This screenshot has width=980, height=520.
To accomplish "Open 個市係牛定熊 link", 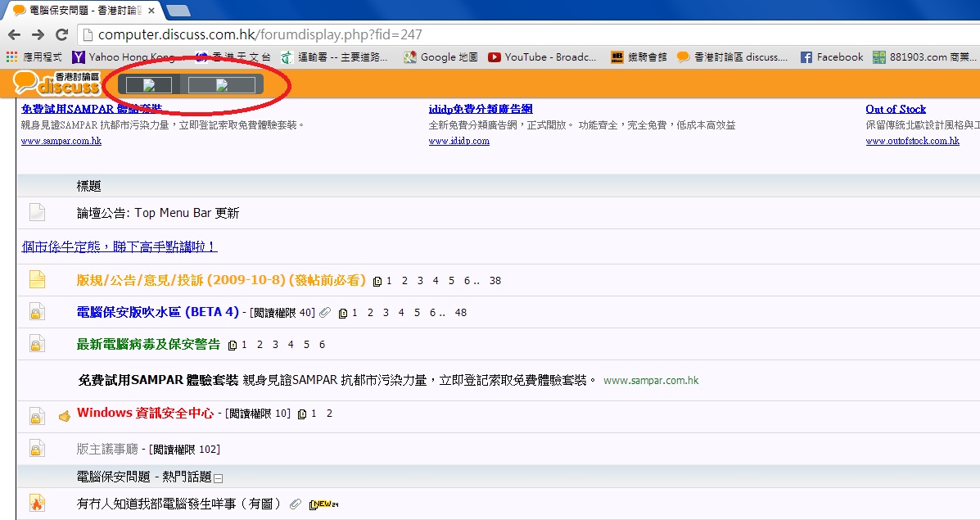I will (x=120, y=246).
